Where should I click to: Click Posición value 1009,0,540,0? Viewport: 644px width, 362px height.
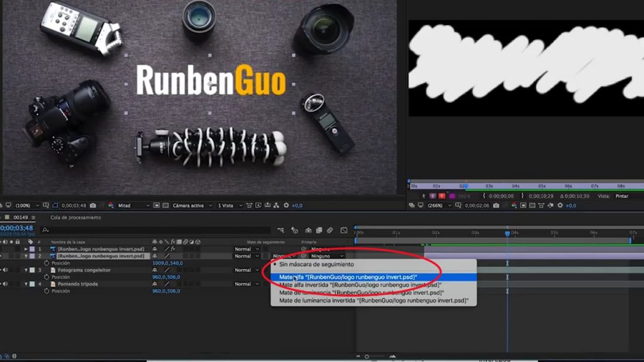click(x=167, y=263)
